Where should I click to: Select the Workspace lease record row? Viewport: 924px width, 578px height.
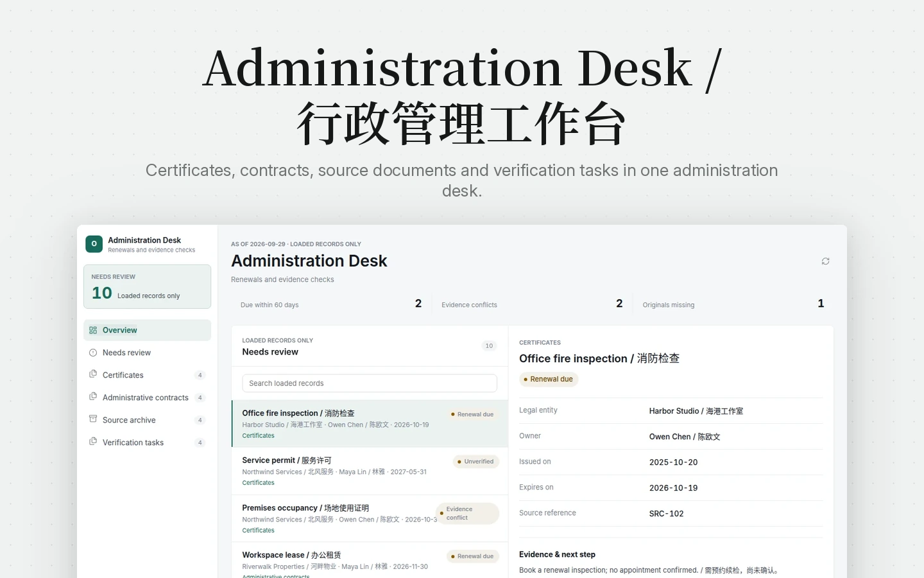(370, 561)
